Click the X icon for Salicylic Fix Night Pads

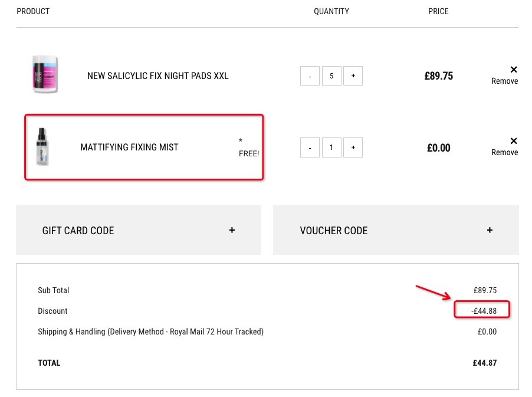(x=514, y=70)
